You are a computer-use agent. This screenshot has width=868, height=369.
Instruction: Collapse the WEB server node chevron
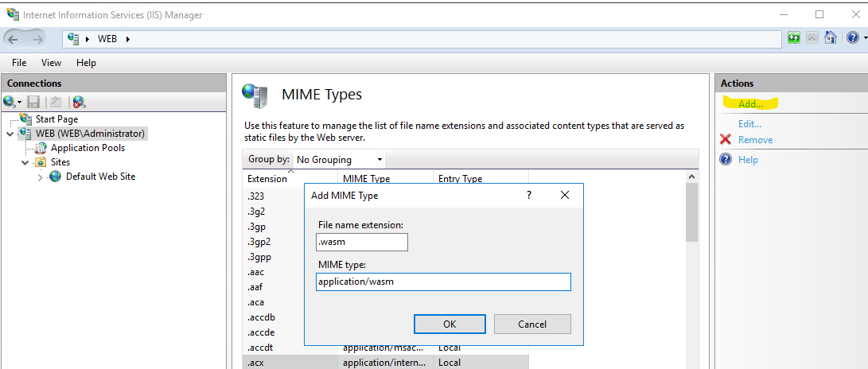tap(10, 134)
